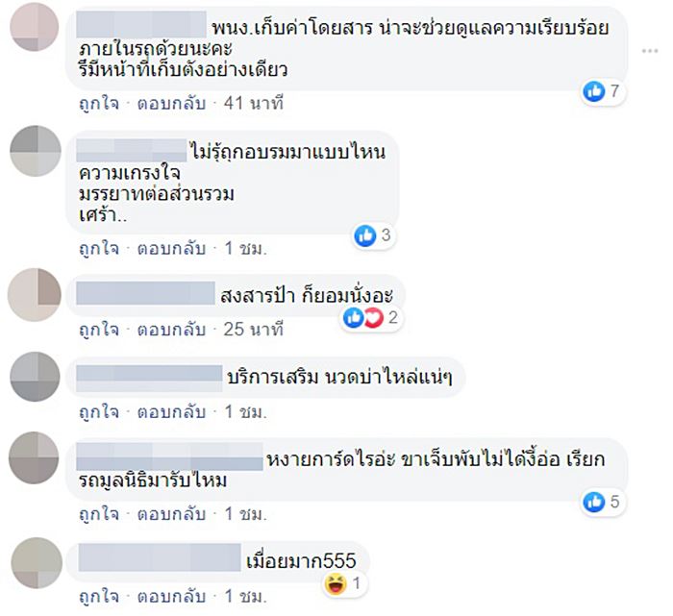Open blurred author name of 'เมื่อยมาก555' comment

pyautogui.click(x=160, y=557)
